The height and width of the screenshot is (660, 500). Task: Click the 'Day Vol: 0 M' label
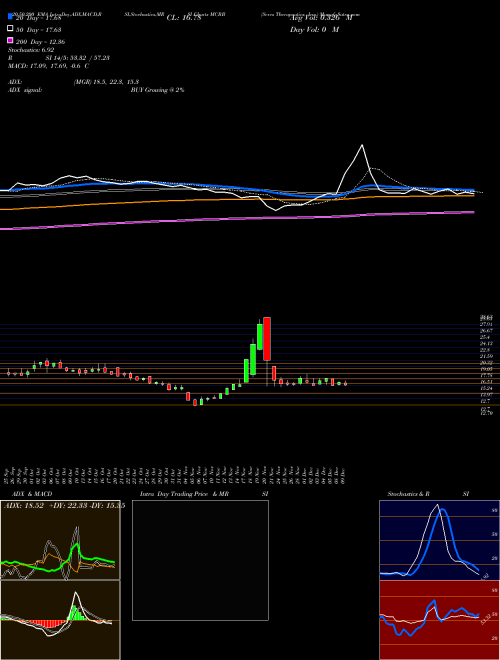point(314,29)
